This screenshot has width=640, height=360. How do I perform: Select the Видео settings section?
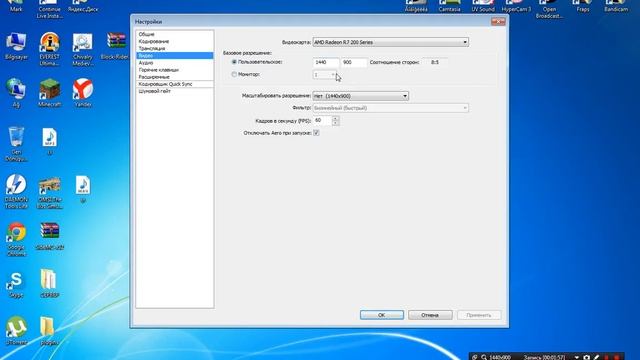point(174,56)
